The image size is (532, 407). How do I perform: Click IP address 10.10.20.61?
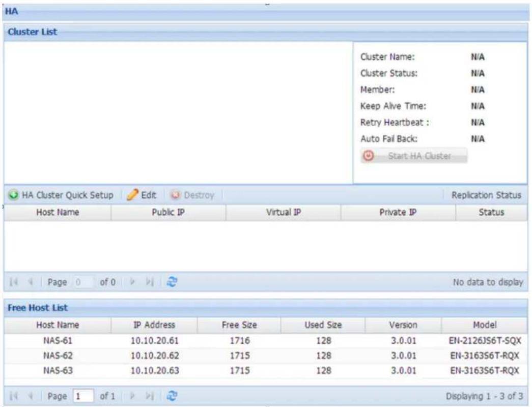[x=155, y=340]
